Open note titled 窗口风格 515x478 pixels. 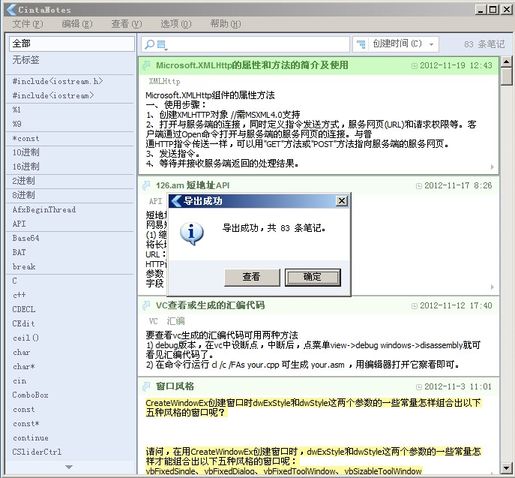[175, 386]
